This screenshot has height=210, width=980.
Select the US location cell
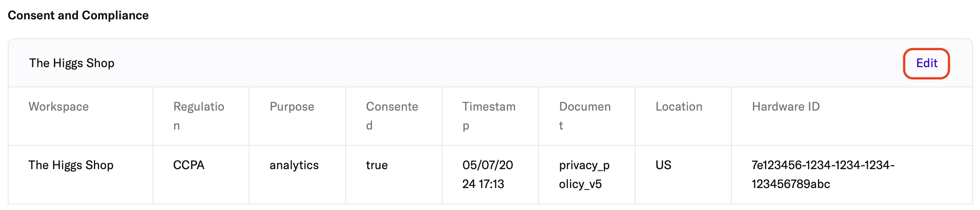[x=663, y=165]
